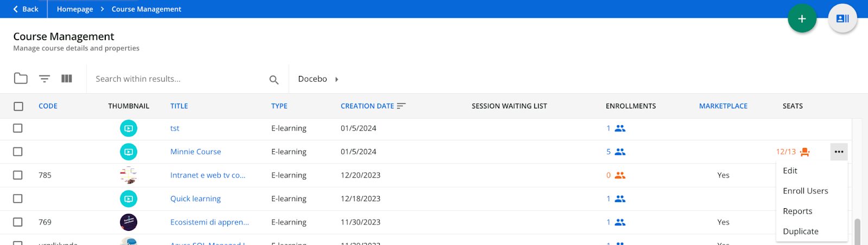Click the orange seats icon for Minnie Course
Viewport: 868px width, 245px height.
[x=805, y=152]
